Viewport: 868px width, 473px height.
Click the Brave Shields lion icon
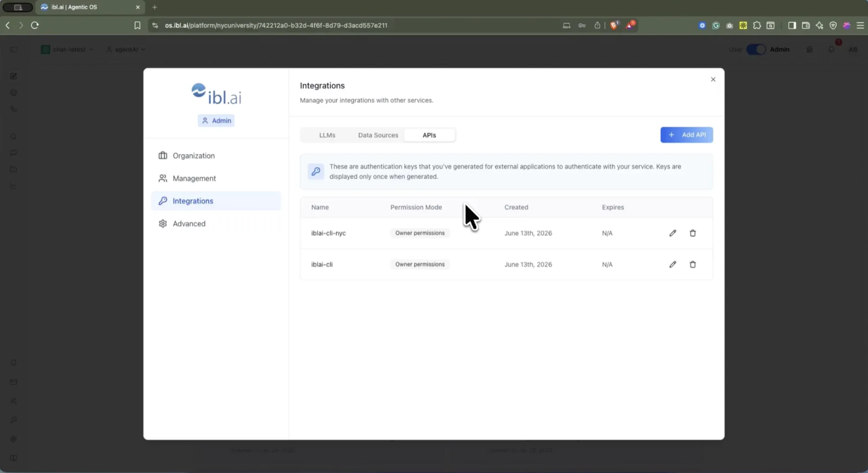[614, 25]
